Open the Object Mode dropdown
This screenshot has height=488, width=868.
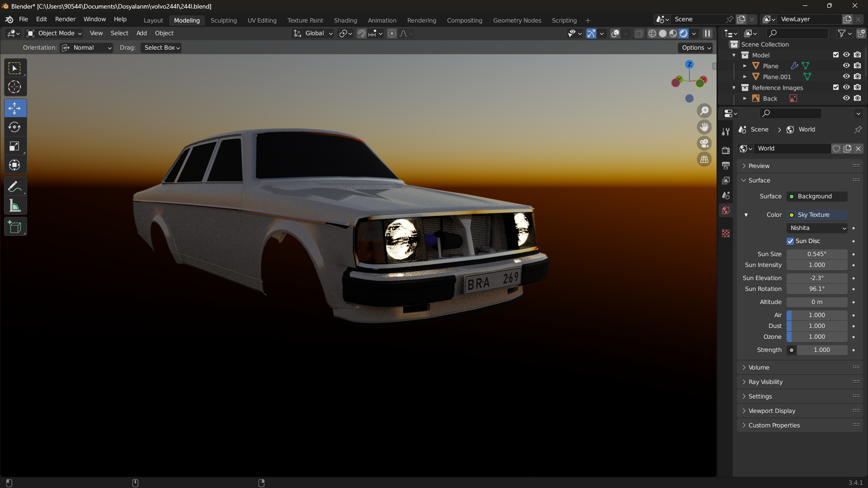(x=54, y=33)
